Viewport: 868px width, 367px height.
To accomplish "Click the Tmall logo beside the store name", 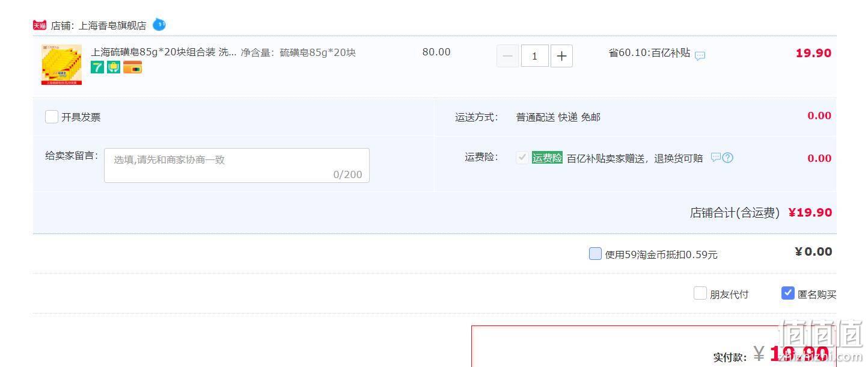I will [x=40, y=25].
